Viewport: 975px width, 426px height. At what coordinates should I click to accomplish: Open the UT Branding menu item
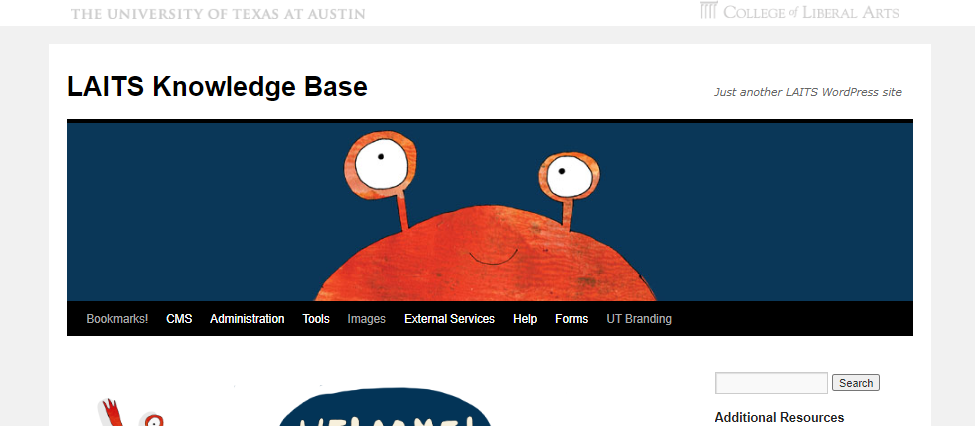[x=639, y=318]
